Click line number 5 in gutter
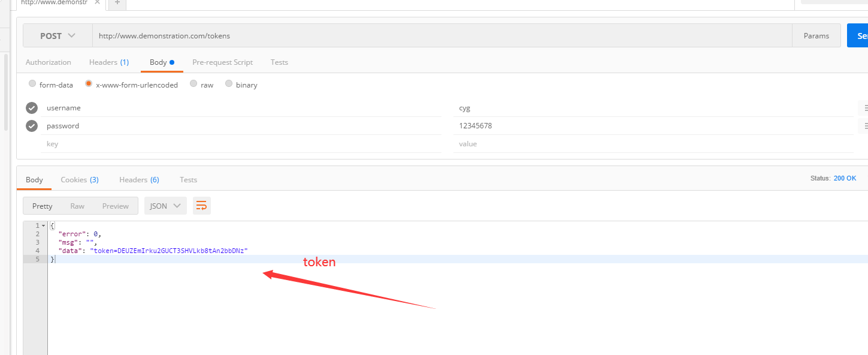This screenshot has height=355, width=868. coord(37,259)
